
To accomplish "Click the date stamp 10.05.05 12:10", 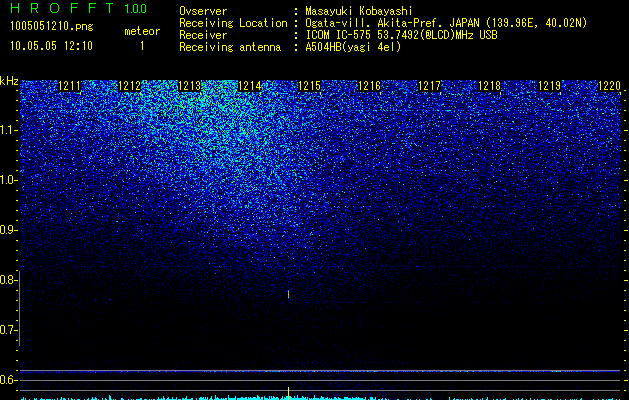I will pos(51,46).
